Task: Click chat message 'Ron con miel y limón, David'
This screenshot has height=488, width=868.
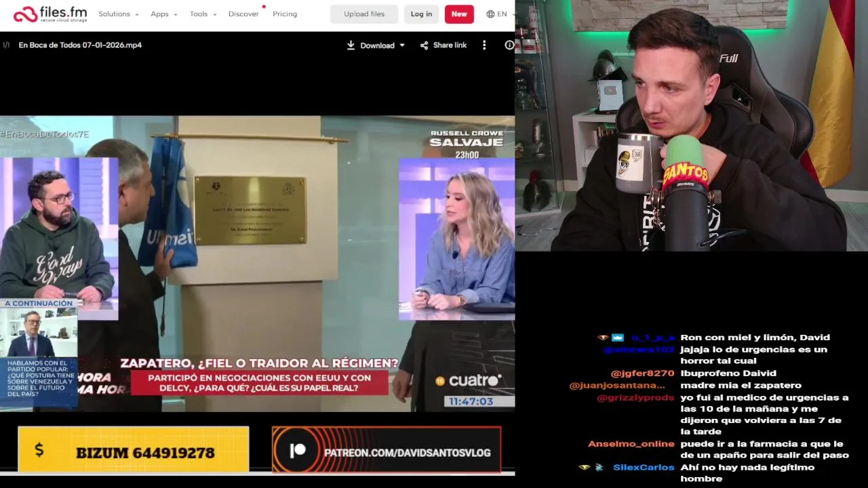Action: coord(755,338)
